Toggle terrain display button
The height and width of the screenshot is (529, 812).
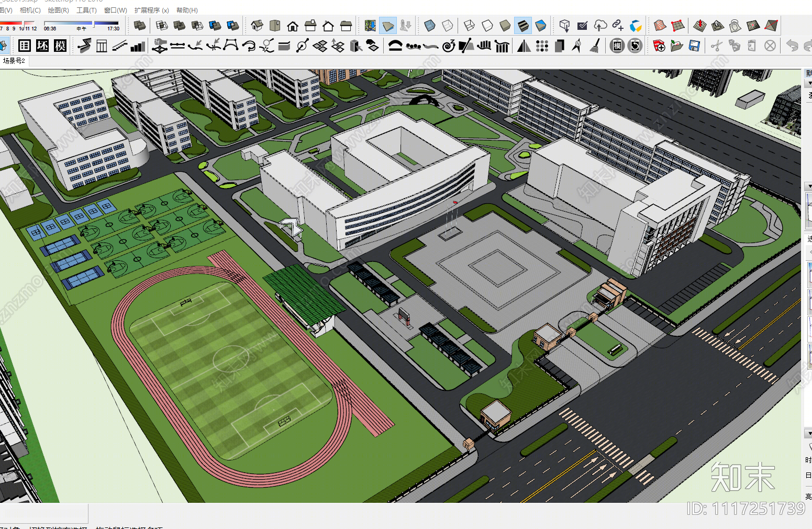388,25
